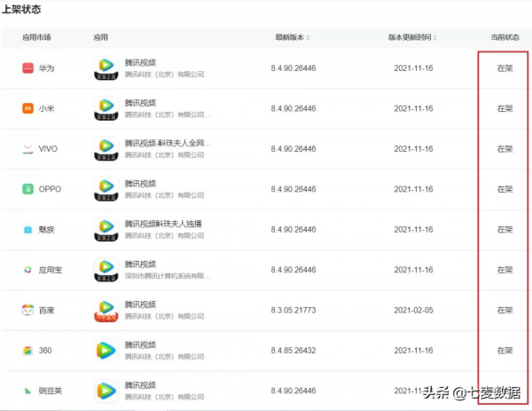This screenshot has height=411, width=532.
Task: Select the 魅族 market name
Action: coord(46,230)
